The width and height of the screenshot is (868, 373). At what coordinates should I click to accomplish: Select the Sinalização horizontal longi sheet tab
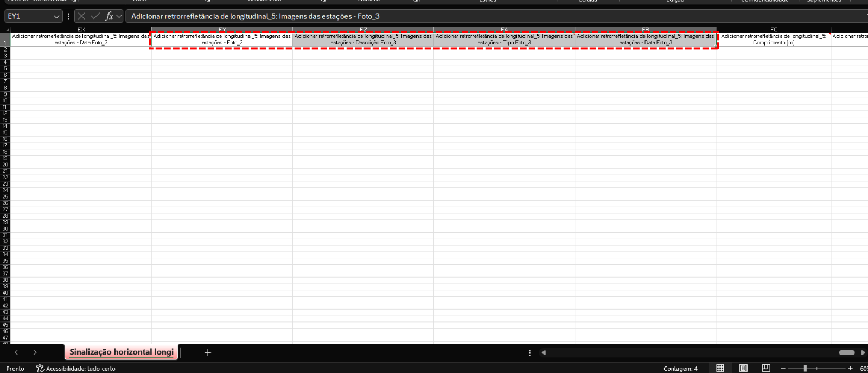coord(121,352)
